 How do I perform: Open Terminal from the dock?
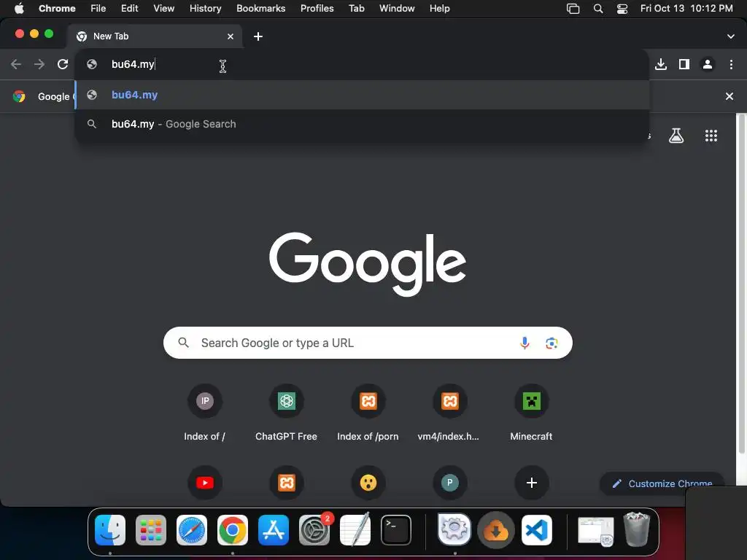[x=396, y=530]
